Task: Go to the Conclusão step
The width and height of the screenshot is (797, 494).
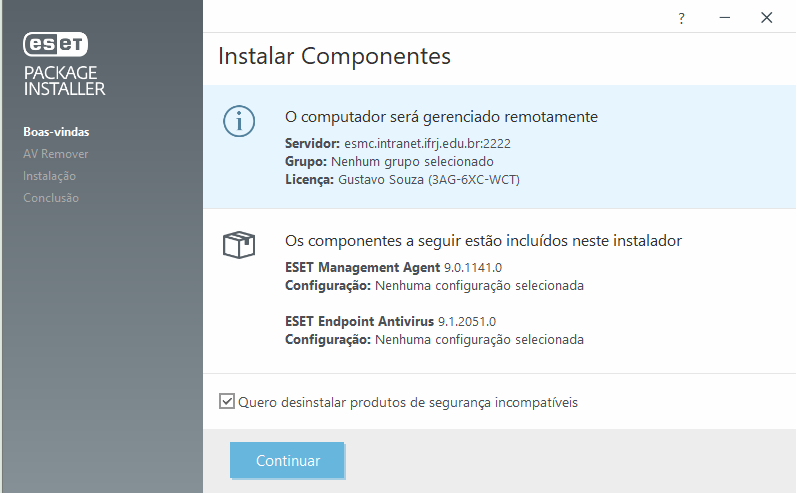Action: coord(51,198)
